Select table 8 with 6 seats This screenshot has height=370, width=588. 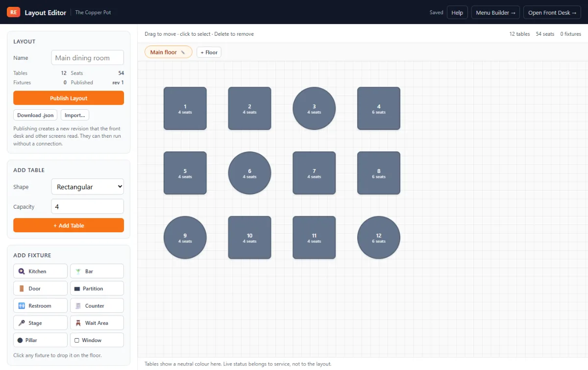(379, 173)
